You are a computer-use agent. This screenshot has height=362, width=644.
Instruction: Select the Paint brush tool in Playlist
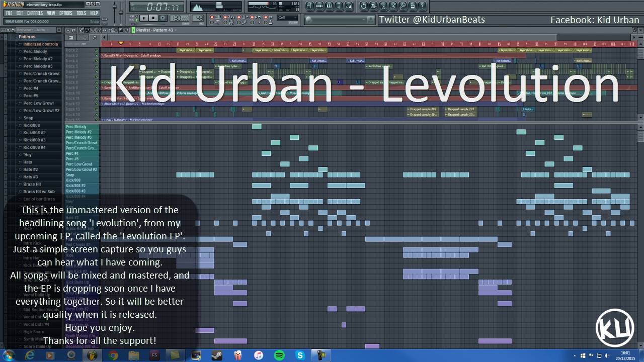tap(87, 30)
